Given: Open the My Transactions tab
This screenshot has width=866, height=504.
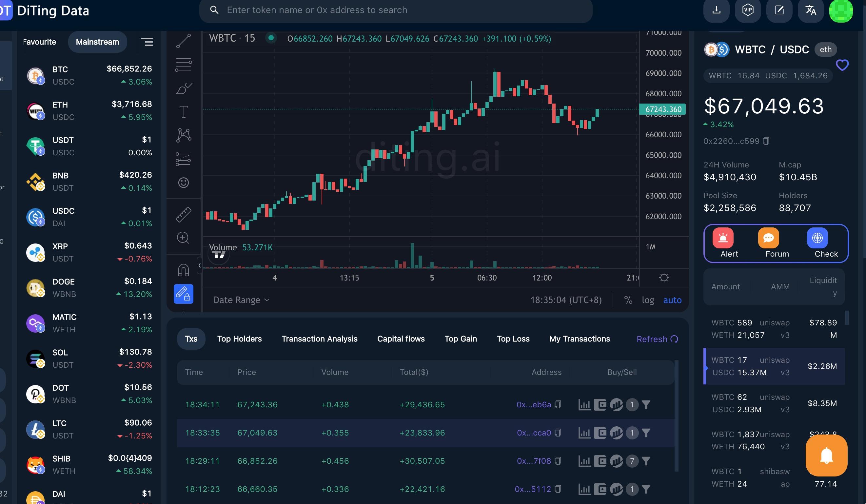Looking at the screenshot, I should (580, 339).
